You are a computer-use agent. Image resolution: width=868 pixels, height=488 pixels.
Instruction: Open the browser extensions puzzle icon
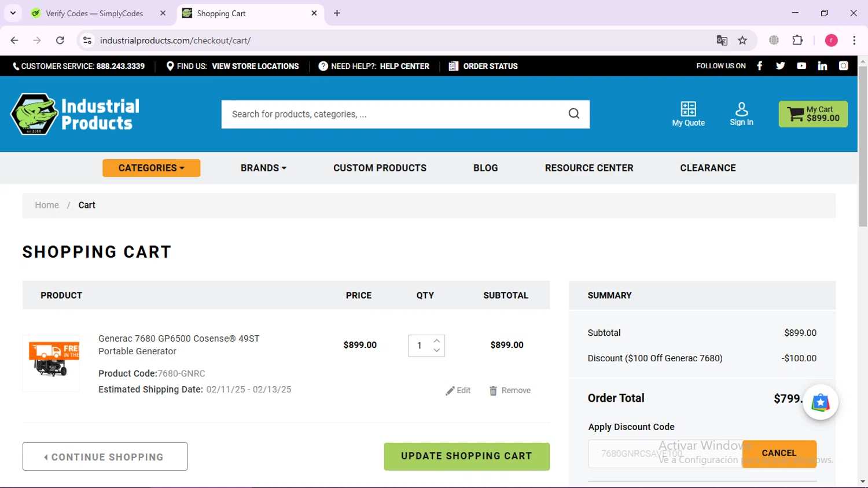pos(797,41)
